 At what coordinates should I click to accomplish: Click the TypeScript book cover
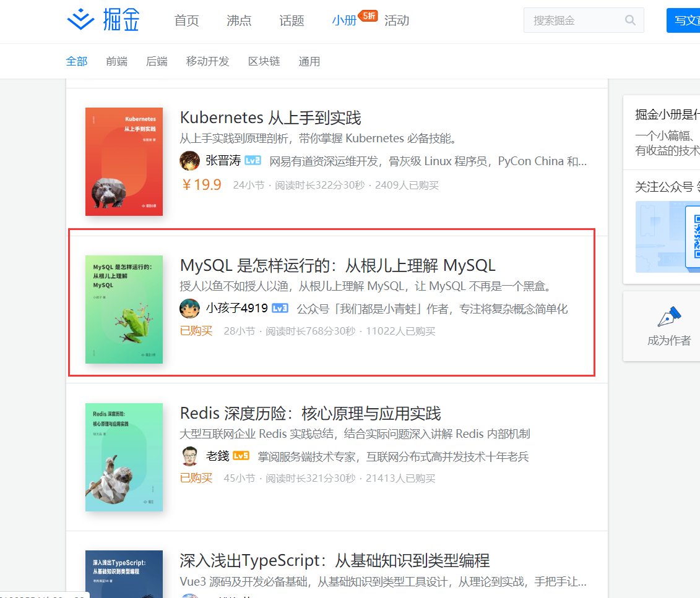pyautogui.click(x=124, y=574)
